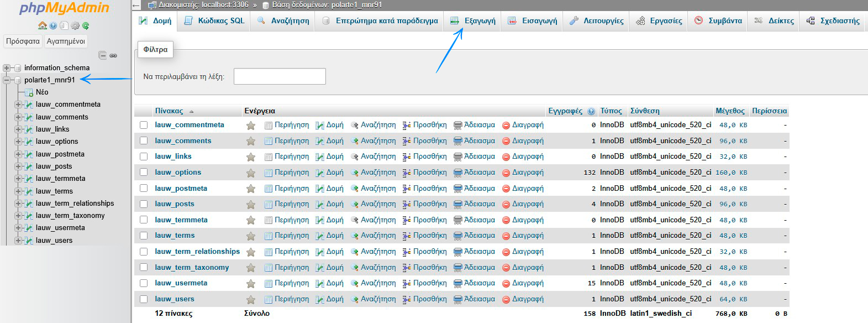This screenshot has width=868, height=323.
Task: Click favorite star for lauw_options table
Action: [251, 173]
